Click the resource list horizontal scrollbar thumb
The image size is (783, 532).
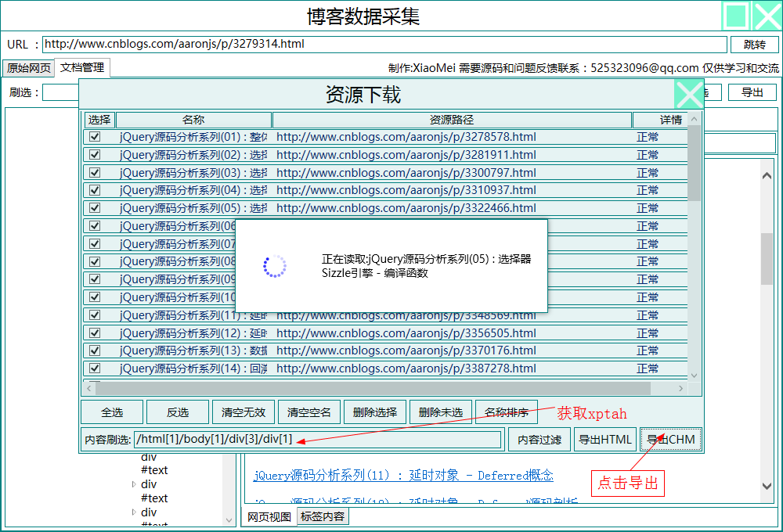point(373,388)
